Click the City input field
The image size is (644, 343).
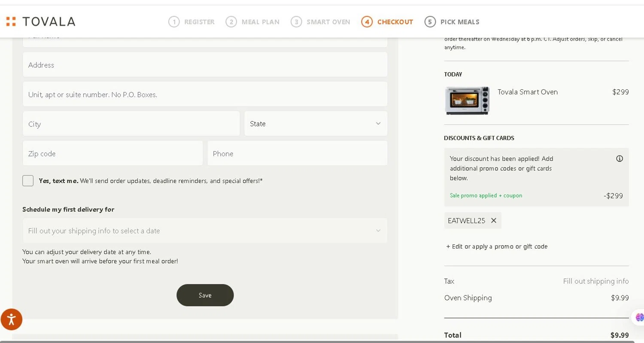pyautogui.click(x=131, y=124)
